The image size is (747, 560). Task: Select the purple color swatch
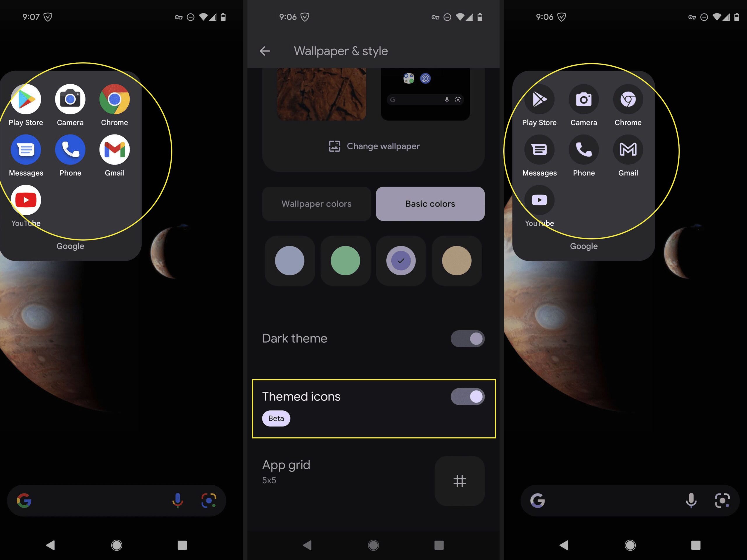tap(401, 260)
